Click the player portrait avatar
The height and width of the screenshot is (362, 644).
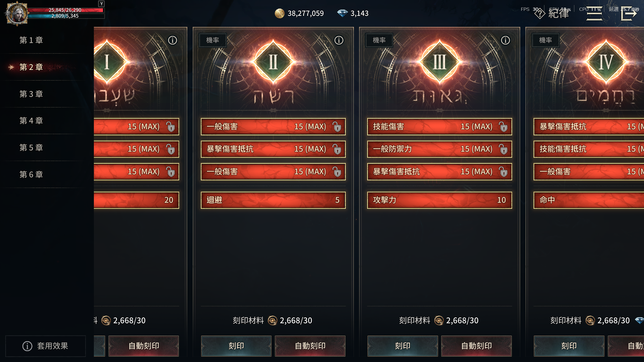click(x=17, y=13)
